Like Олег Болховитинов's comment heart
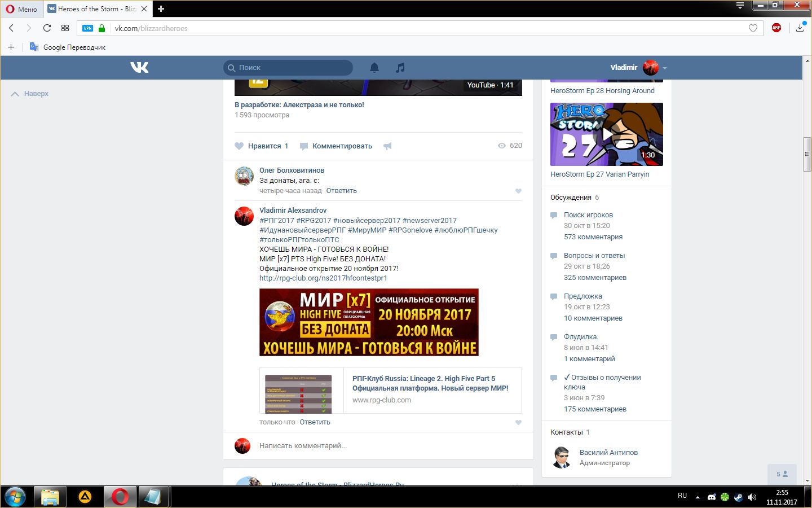 click(518, 191)
